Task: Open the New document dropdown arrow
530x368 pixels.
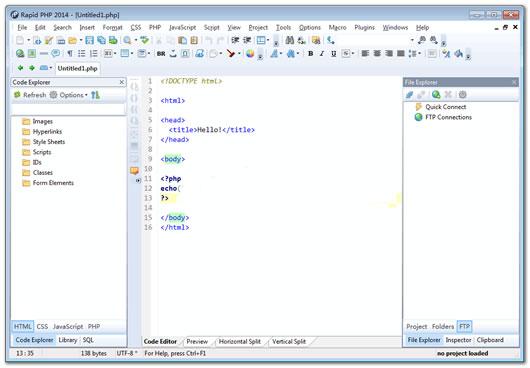Action: coord(28,41)
